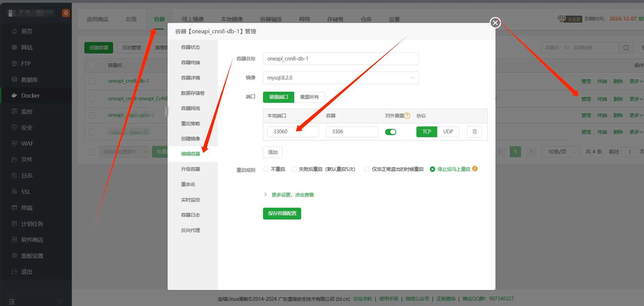Open the 10条/页 page size dropdown
Image resolution: width=644 pixels, height=306 pixels.
click(560, 152)
